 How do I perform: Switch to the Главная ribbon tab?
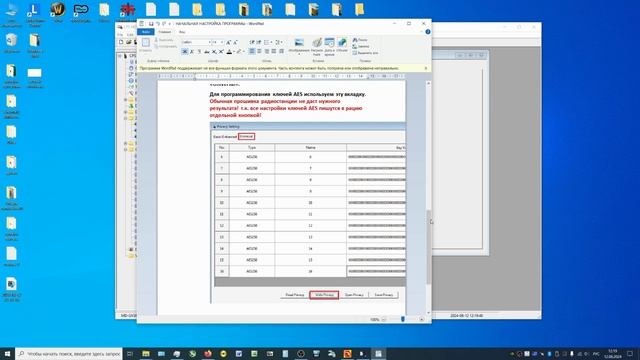(x=164, y=32)
